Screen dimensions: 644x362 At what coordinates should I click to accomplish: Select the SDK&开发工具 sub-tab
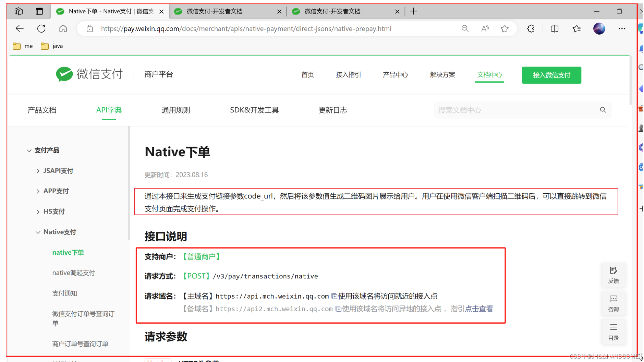[x=254, y=110]
